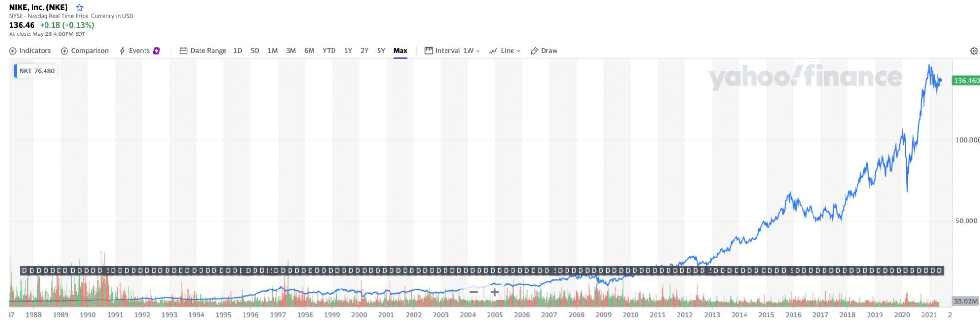Image resolution: width=980 pixels, height=322 pixels.
Task: Select the 6M range button
Action: coord(309,51)
